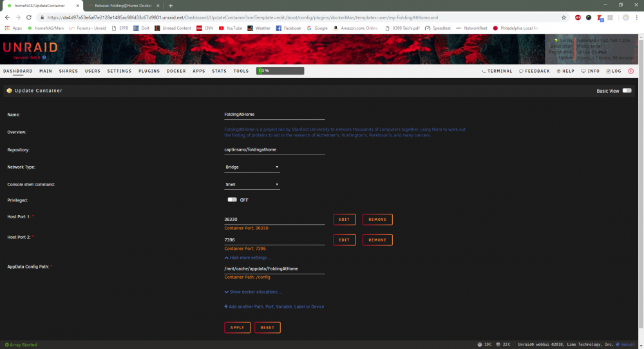Apply the container changes
This screenshot has width=644, height=349.
(x=237, y=328)
